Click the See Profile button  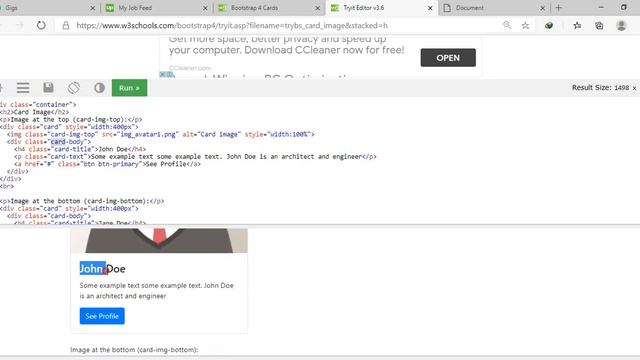[102, 316]
